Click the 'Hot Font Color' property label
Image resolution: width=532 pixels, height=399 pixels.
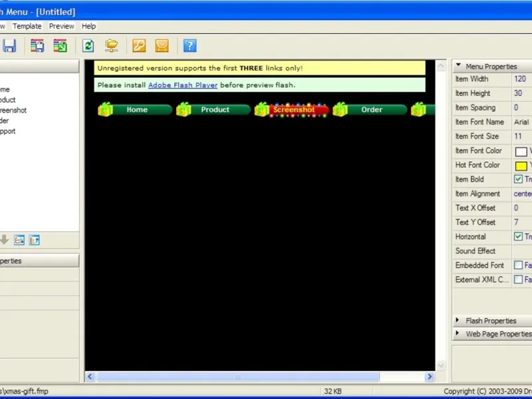477,165
